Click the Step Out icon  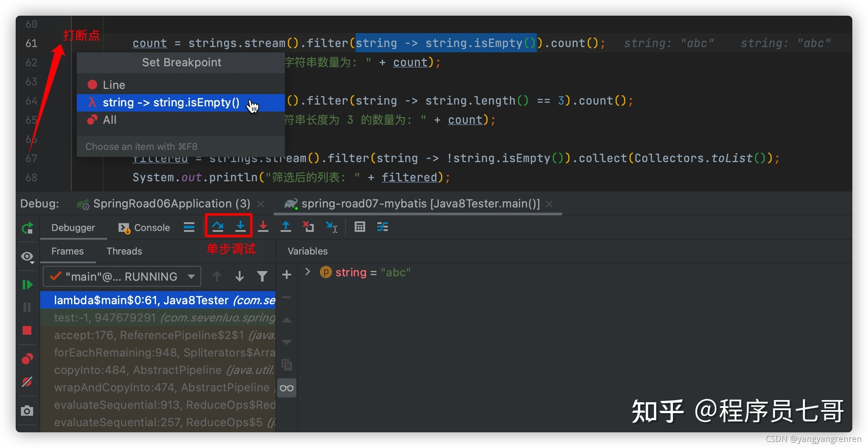[x=286, y=226]
